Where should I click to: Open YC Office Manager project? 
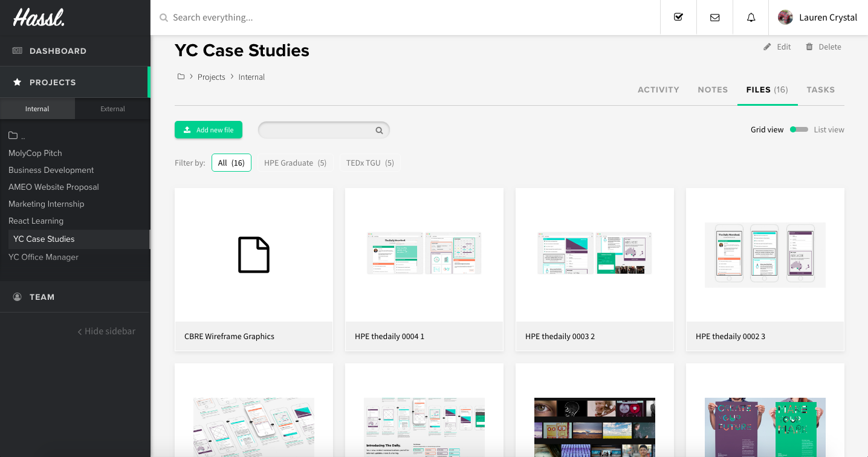[44, 257]
